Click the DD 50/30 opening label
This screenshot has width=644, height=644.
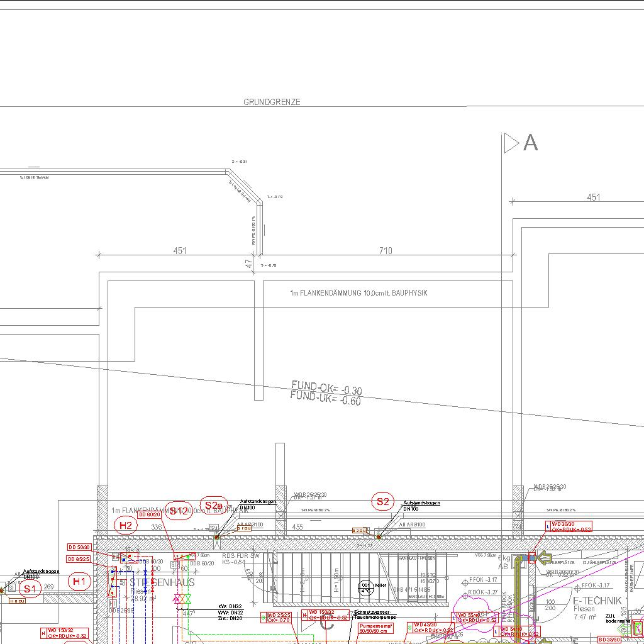(x=79, y=548)
